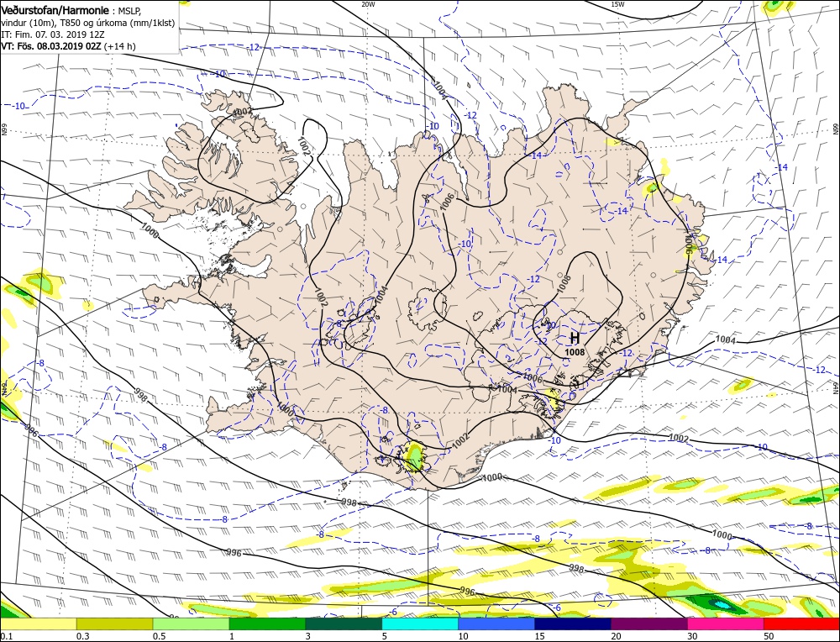Pick the blue 10–15 legend color band
Screen dimensions: 840x642
point(496,624)
